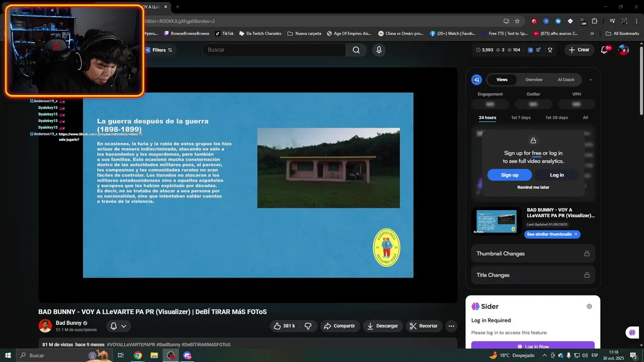The width and height of the screenshot is (644, 362).
Task: Switch to 1st 7 days range
Action: (x=521, y=118)
